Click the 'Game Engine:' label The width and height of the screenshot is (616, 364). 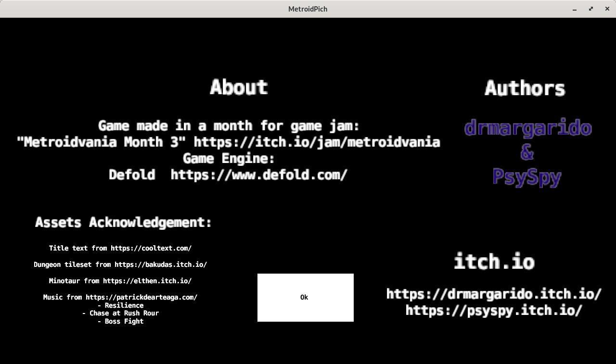[x=229, y=159]
